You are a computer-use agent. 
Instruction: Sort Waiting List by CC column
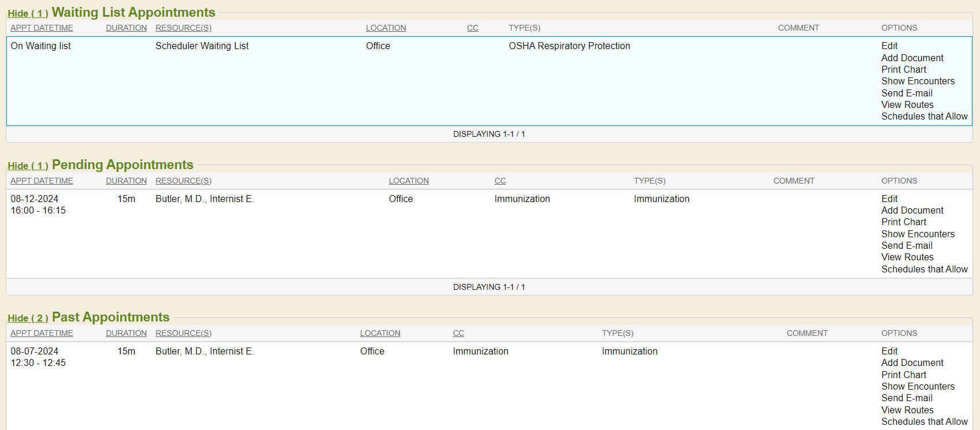pyautogui.click(x=472, y=28)
